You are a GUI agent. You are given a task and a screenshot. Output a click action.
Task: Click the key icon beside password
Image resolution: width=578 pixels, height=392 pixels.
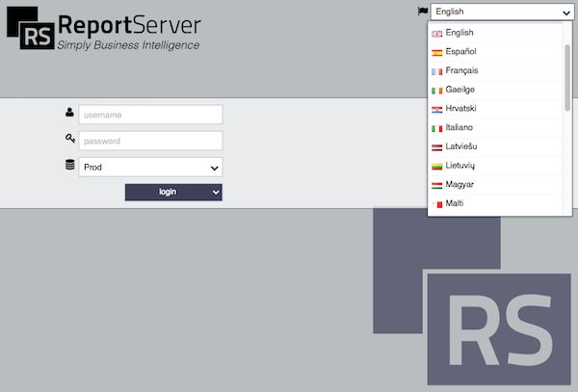click(70, 139)
